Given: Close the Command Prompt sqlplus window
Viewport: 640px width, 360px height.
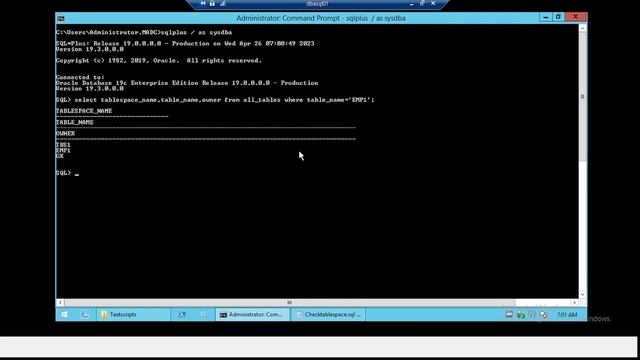Looking at the screenshot, I should point(576,17).
